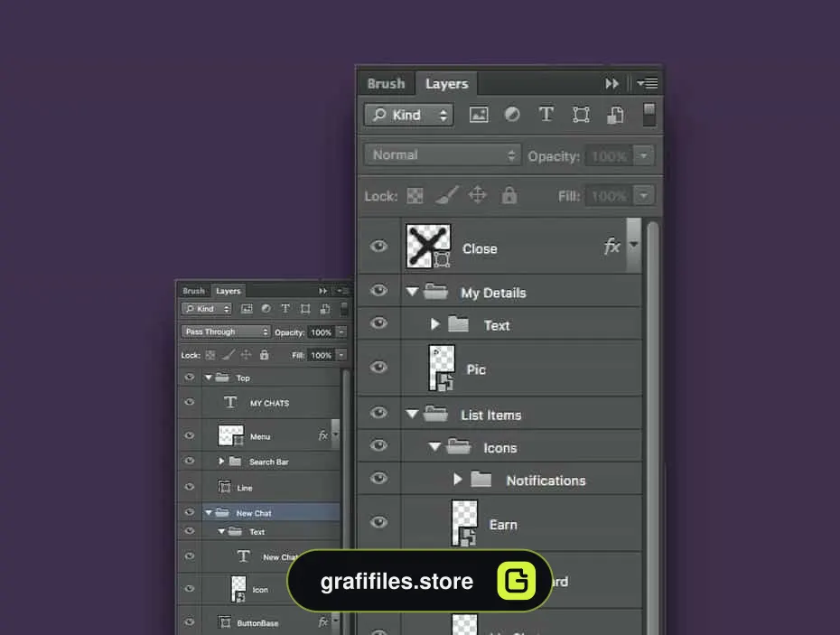Click lock position icon in large panel
This screenshot has height=635, width=840.
(477, 194)
